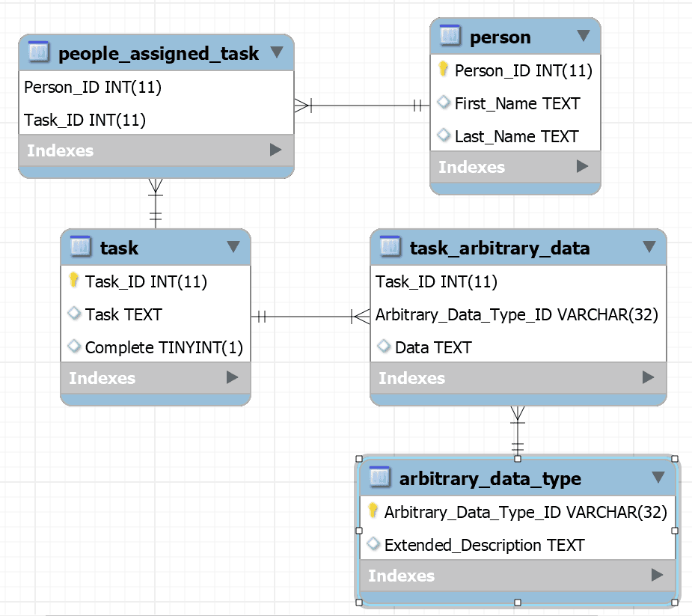Image resolution: width=692 pixels, height=616 pixels.
Task: Click the diamond icon beside Complete TINYINT(1)
Action: point(74,347)
